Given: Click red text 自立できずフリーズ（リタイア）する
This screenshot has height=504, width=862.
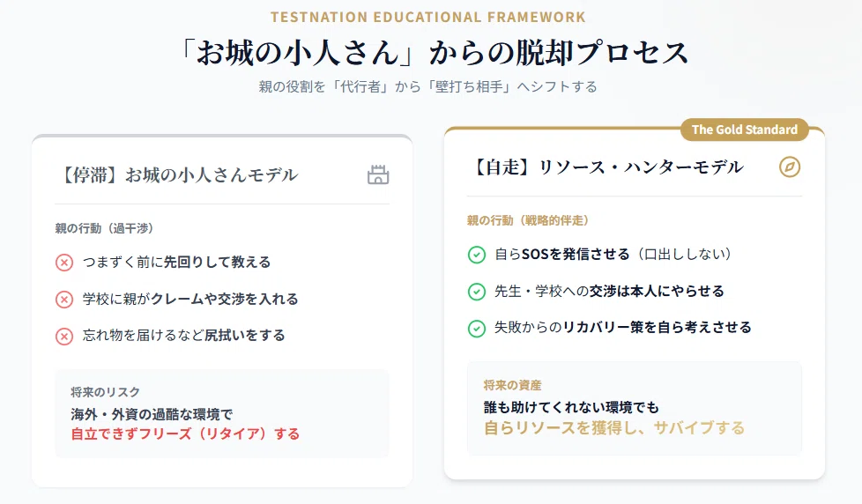Looking at the screenshot, I should (x=185, y=434).
